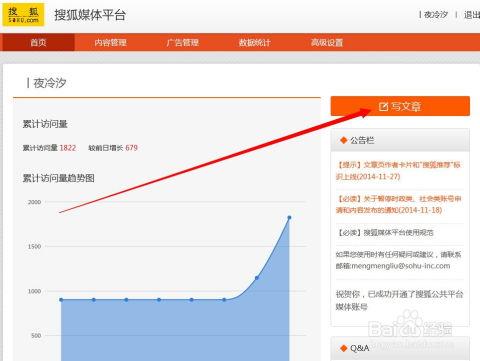Image resolution: width=480 pixels, height=361 pixels.
Task: Click the first data point on trend chart
Action: 61,300
